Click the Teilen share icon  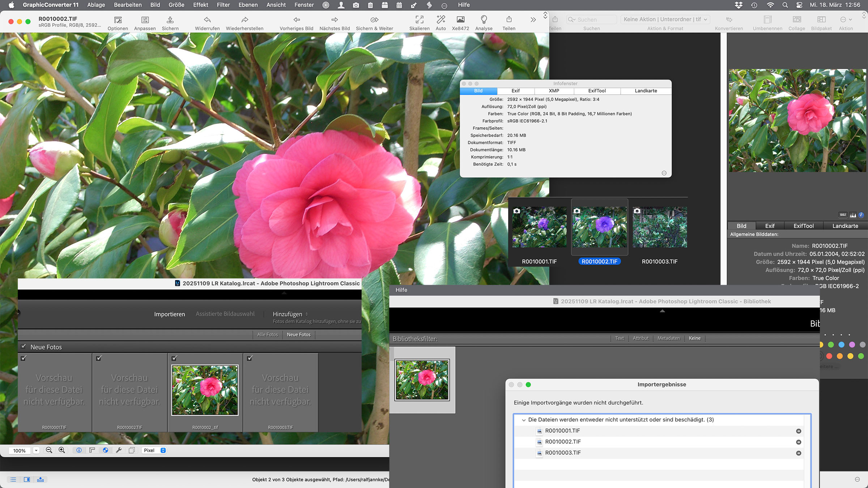tap(509, 20)
